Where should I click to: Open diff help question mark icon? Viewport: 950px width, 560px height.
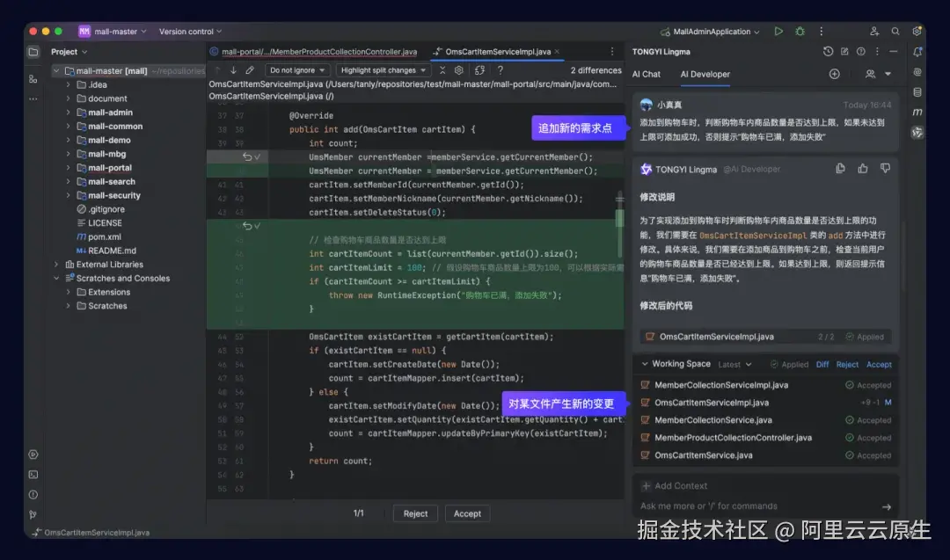tap(500, 70)
